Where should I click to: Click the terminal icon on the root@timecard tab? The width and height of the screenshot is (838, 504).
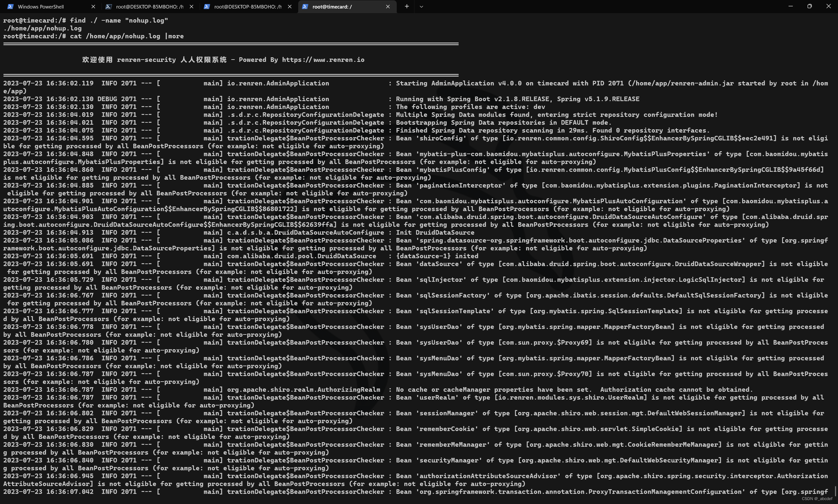pos(305,7)
